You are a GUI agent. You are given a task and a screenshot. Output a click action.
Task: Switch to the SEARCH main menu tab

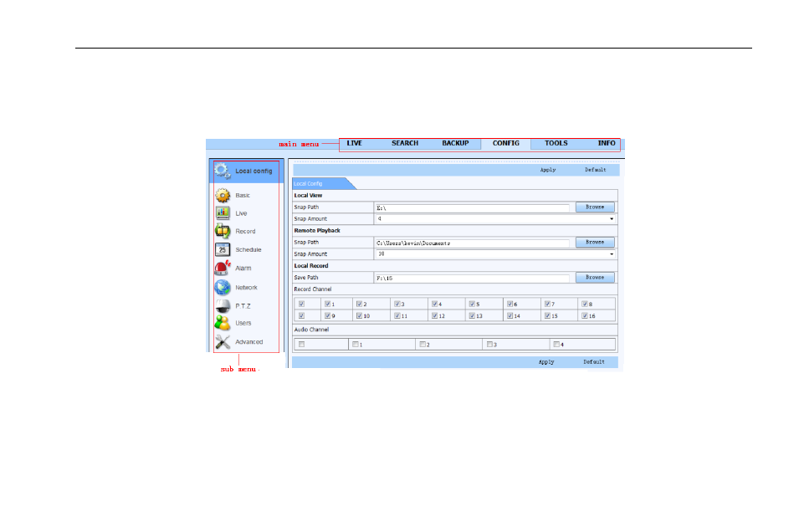pos(405,143)
